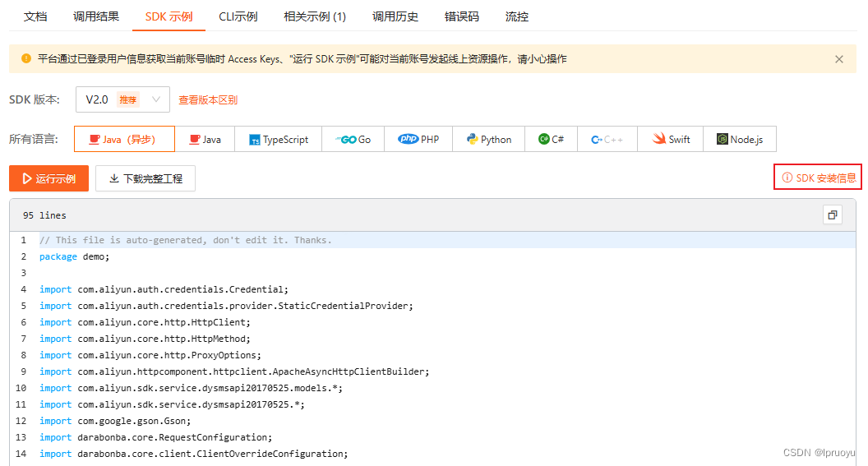Screen dimensions: 868x466
Task: Click the ClientOverrideConfiguration import line
Action: click(194, 454)
